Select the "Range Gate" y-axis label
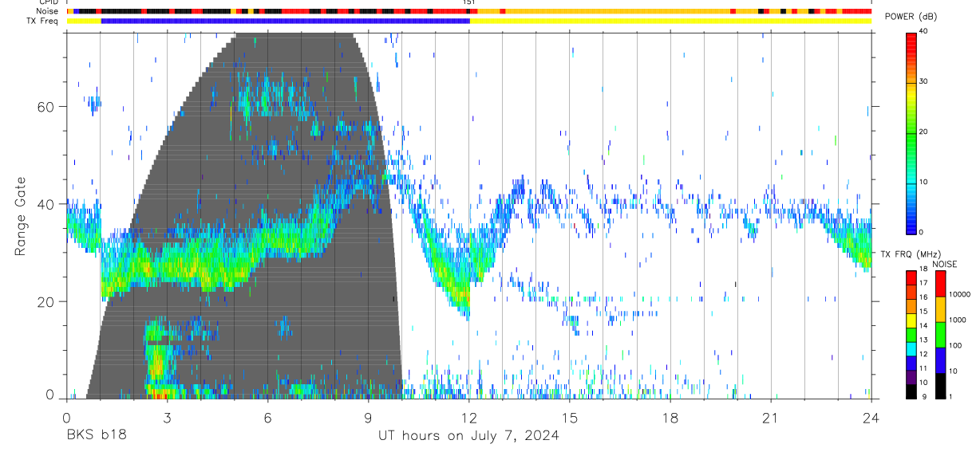The height and width of the screenshot is (452, 980). (21, 217)
